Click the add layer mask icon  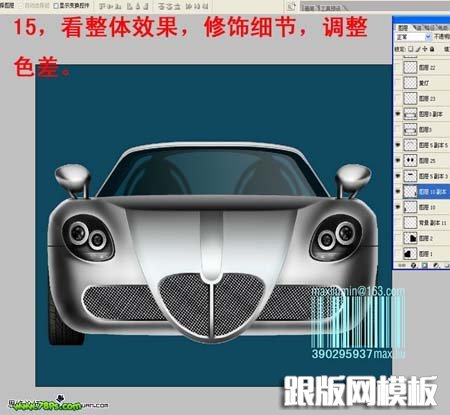click(x=425, y=265)
